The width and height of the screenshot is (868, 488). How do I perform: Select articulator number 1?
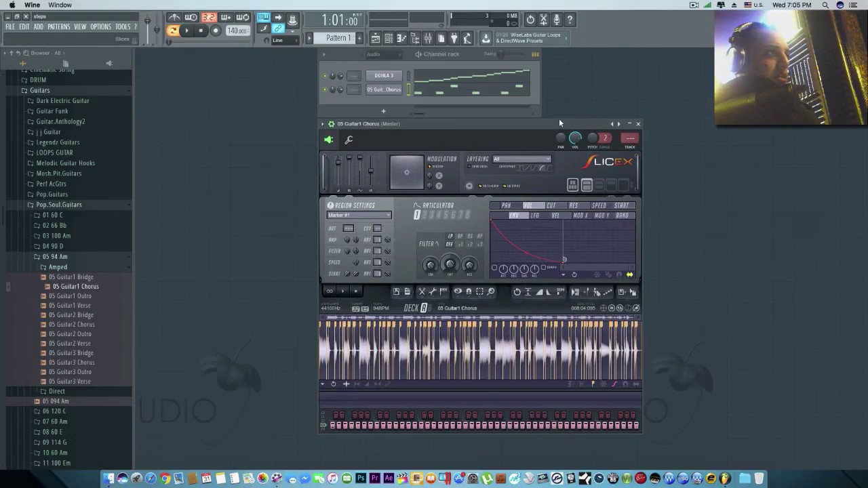point(417,215)
